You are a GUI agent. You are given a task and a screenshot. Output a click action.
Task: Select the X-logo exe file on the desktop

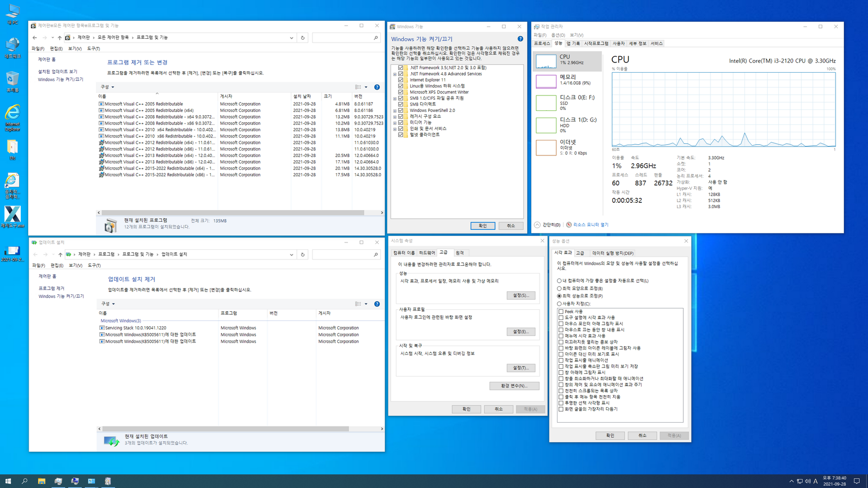(x=12, y=216)
